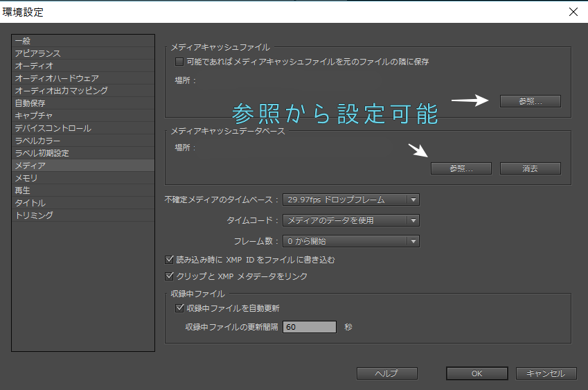Screen dimensions: 588x390
Task: Open the 自動保存 preferences category
Action: [x=31, y=103]
